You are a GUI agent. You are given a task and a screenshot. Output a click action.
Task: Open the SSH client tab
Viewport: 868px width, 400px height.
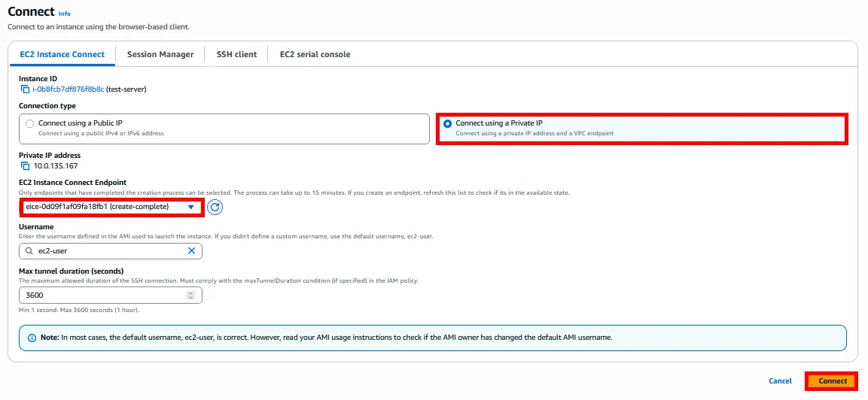coord(236,54)
